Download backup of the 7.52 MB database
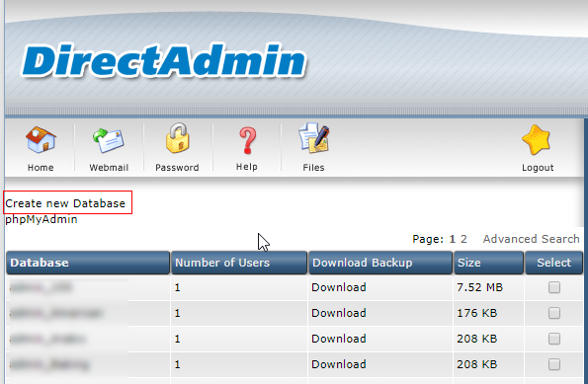The image size is (588, 384). pyautogui.click(x=339, y=287)
